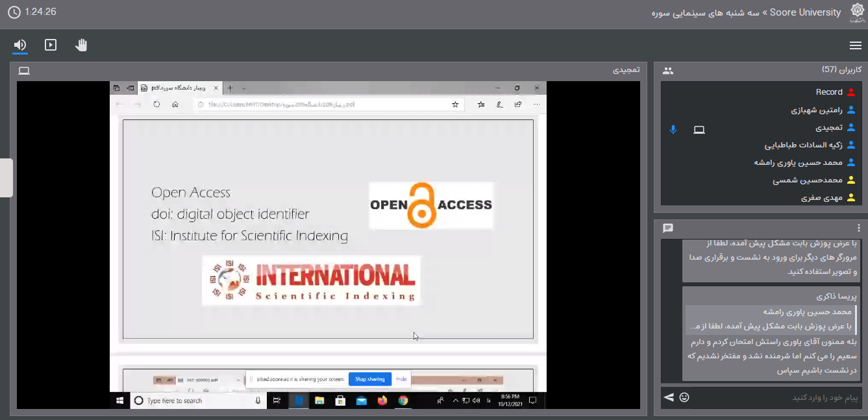Click the International Scientific Indexing logo
Image resolution: width=868 pixels, height=420 pixels.
tap(312, 280)
